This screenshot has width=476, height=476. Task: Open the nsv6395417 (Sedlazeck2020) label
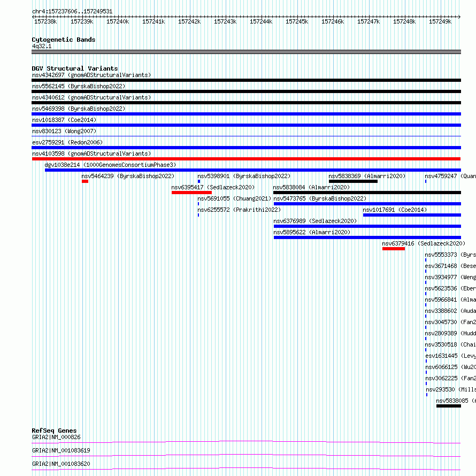(x=213, y=187)
